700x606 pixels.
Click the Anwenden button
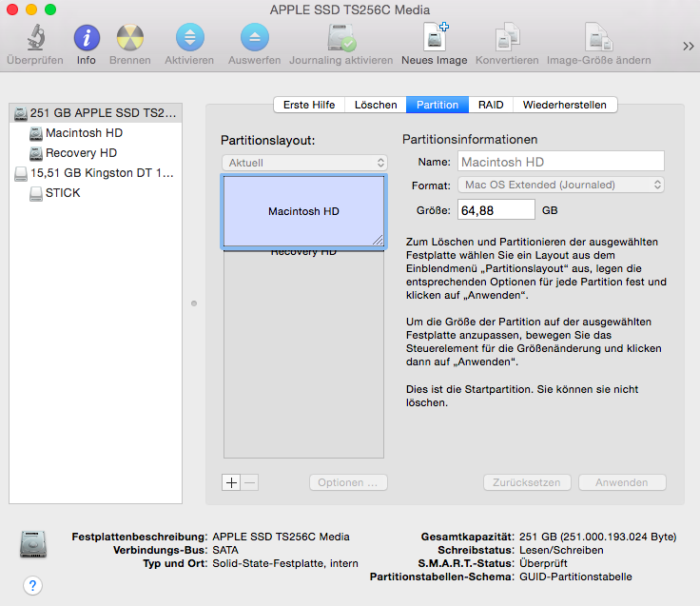622,482
